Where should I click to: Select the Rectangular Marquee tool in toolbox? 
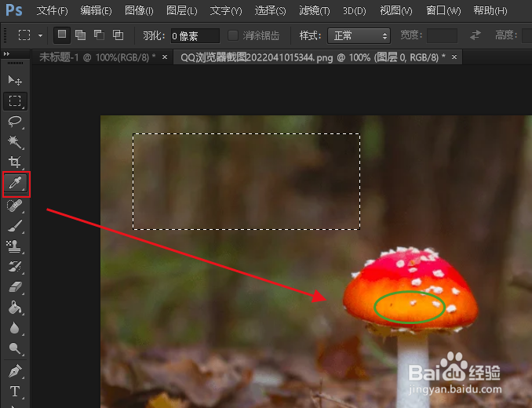click(15, 101)
